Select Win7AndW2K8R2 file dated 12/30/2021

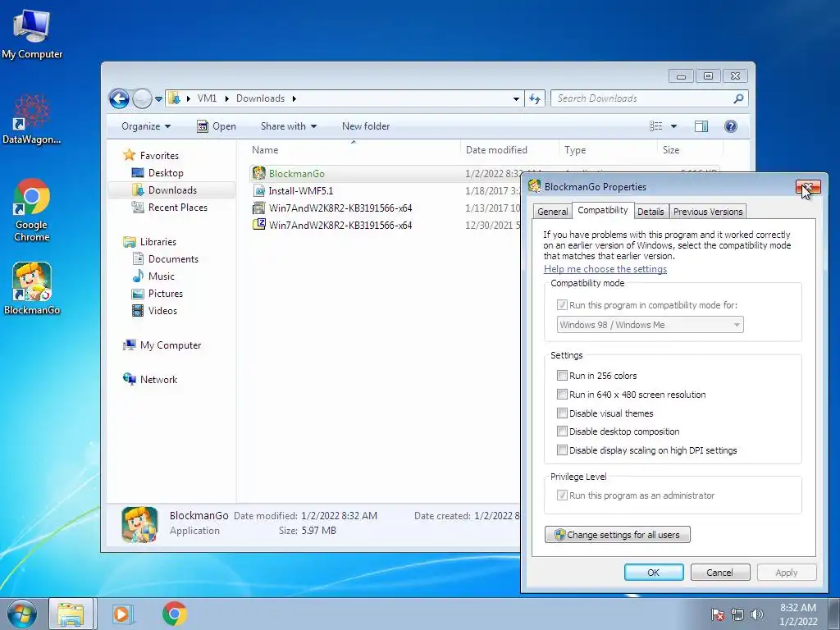340,226
